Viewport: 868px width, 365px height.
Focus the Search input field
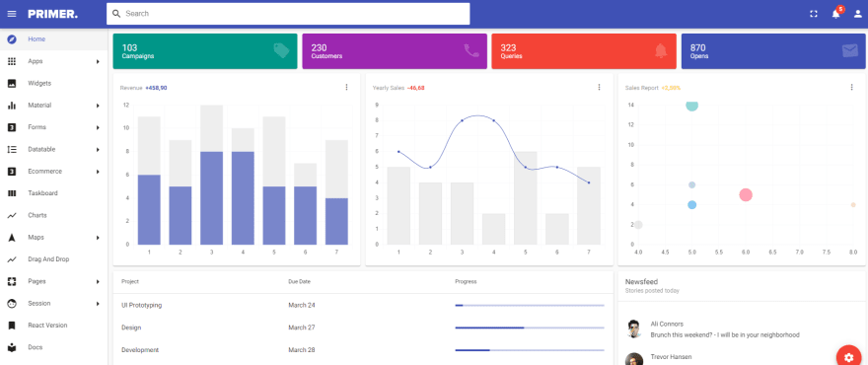[x=288, y=14]
